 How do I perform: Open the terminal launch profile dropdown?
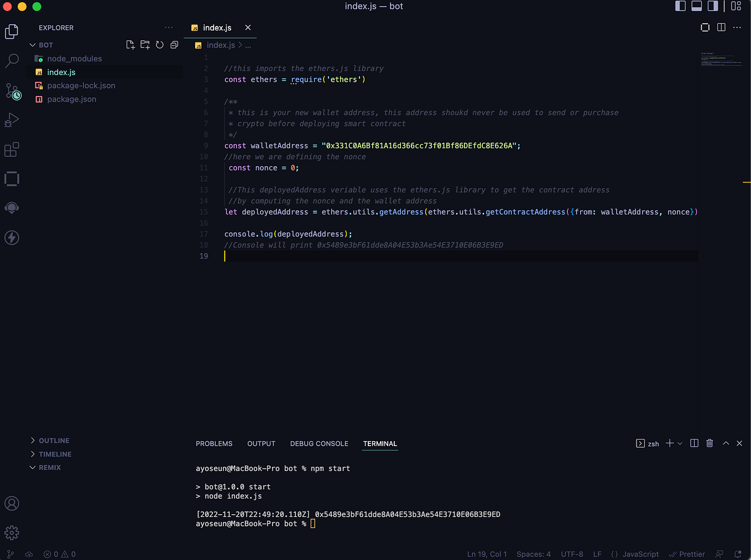(681, 443)
